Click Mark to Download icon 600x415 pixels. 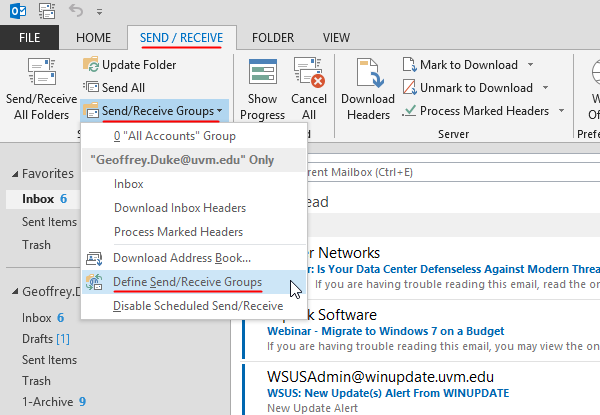click(409, 64)
